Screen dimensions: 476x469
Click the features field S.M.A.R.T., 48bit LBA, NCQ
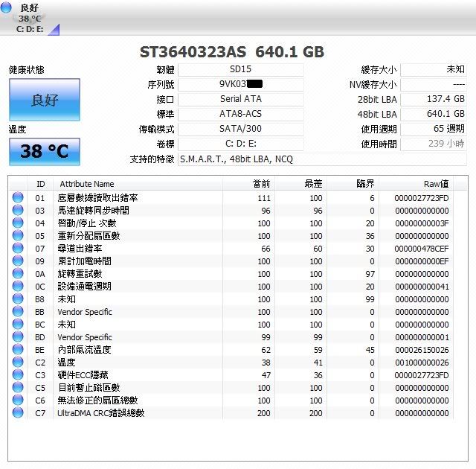(322, 159)
